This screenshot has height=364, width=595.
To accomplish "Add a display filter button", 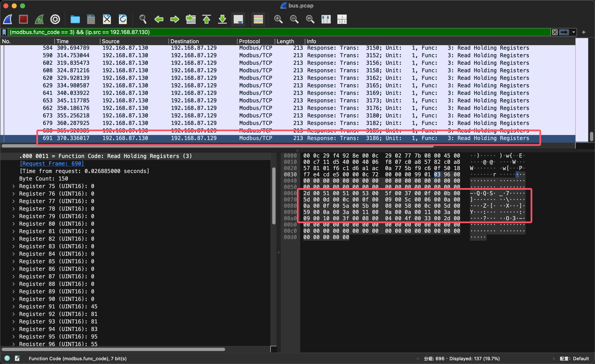I will click(584, 32).
